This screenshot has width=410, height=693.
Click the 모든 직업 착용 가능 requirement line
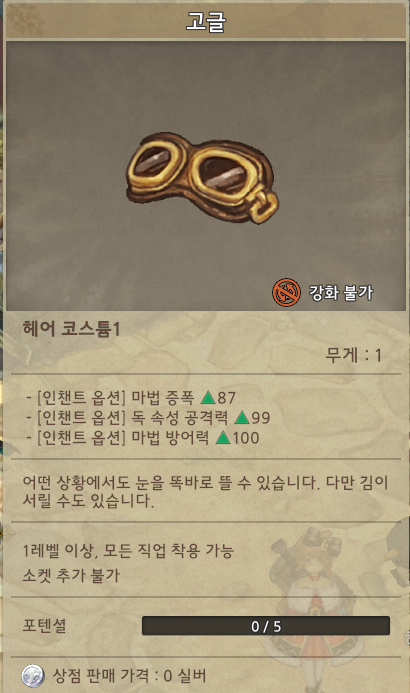point(128,551)
